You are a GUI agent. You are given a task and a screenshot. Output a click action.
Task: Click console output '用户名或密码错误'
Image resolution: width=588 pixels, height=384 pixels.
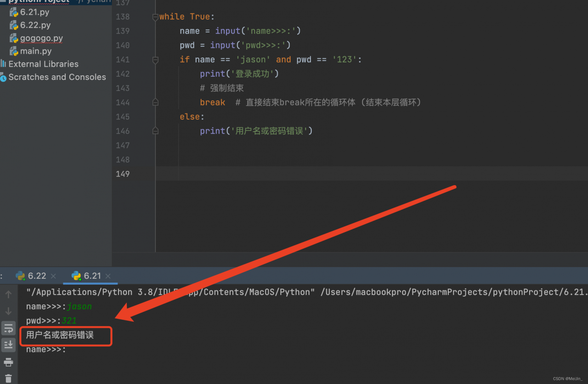coord(60,335)
